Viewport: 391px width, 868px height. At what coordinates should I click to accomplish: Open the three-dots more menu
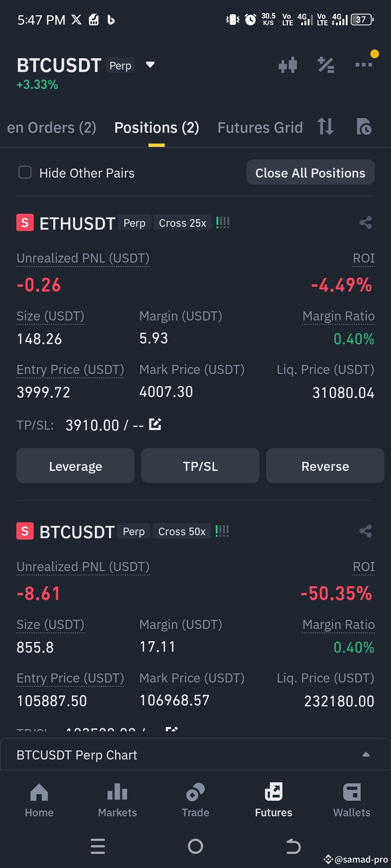pos(364,65)
